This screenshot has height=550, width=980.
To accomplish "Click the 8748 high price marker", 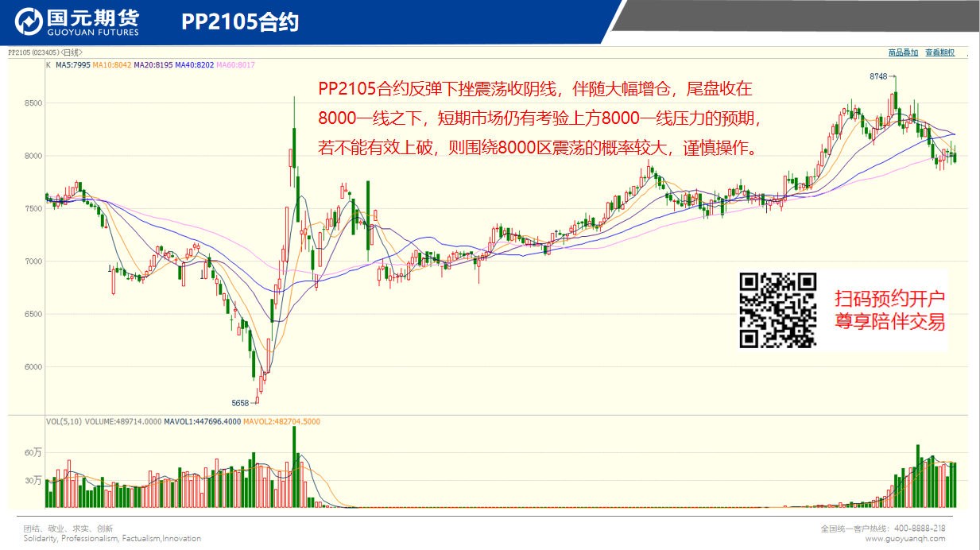I will point(877,76).
